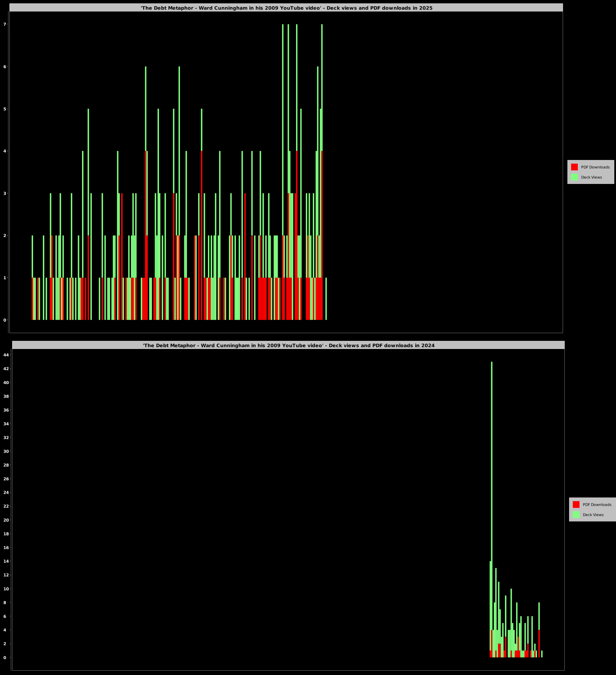Click green Deck Views swatch in 2024 legend

pos(576,515)
